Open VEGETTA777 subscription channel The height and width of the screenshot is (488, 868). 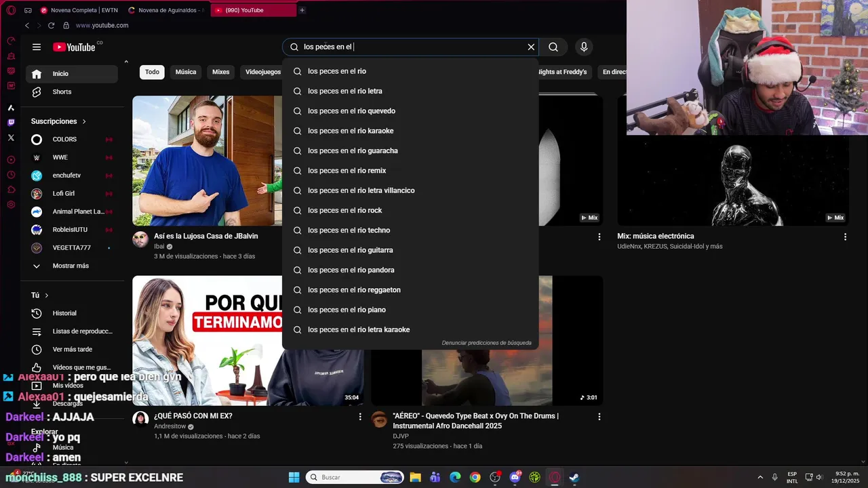pyautogui.click(x=72, y=248)
